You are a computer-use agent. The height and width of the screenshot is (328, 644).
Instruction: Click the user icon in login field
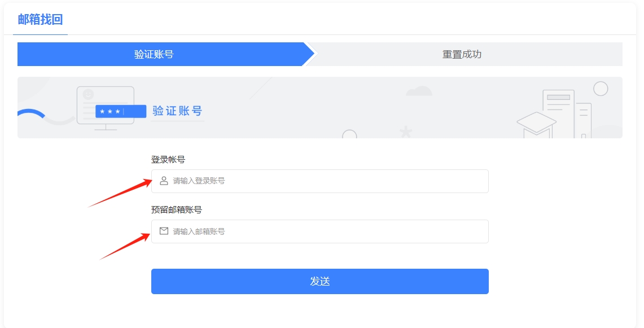[164, 181]
